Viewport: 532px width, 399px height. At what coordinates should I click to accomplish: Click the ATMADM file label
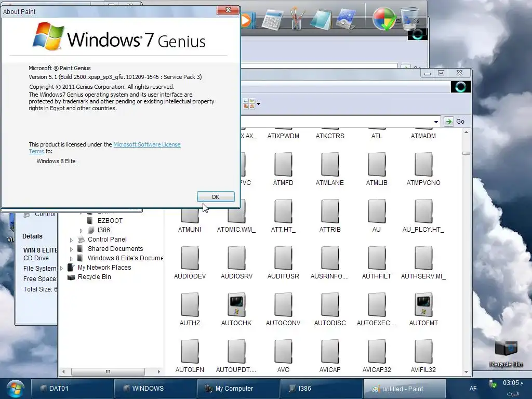click(x=423, y=136)
